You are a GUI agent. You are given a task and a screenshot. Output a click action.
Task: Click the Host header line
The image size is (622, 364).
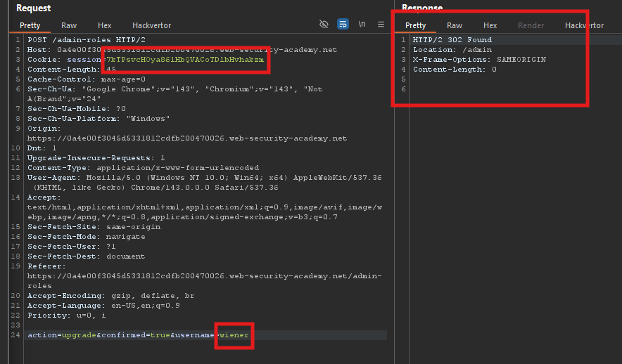(182, 50)
